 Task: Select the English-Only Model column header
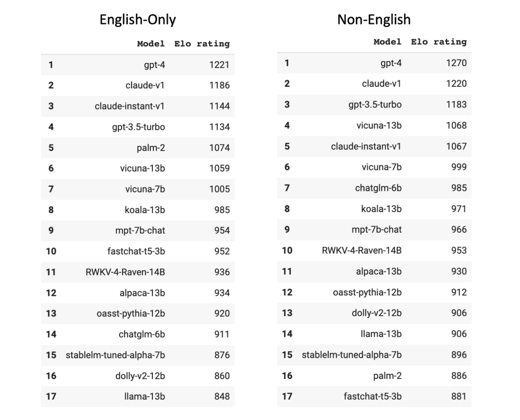click(151, 44)
